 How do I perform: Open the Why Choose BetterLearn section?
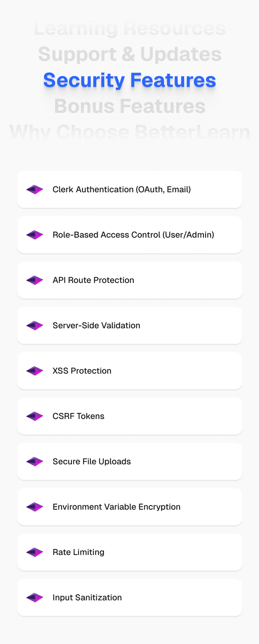[129, 132]
